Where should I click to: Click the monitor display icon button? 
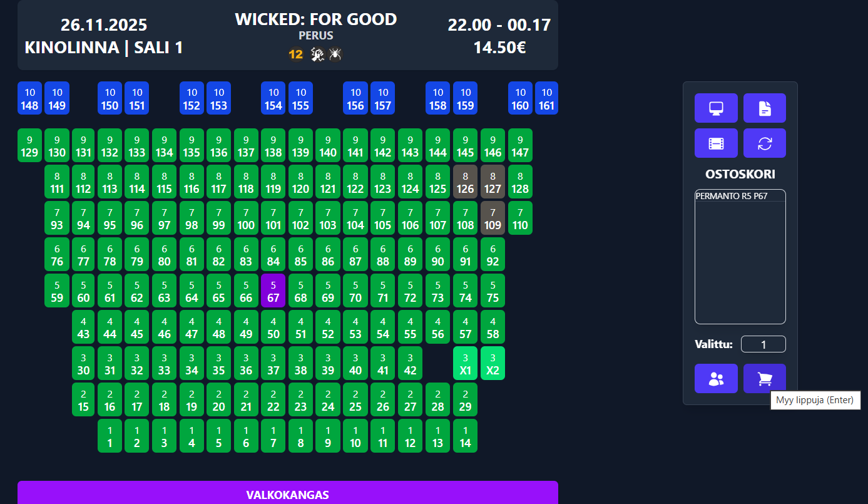click(716, 108)
